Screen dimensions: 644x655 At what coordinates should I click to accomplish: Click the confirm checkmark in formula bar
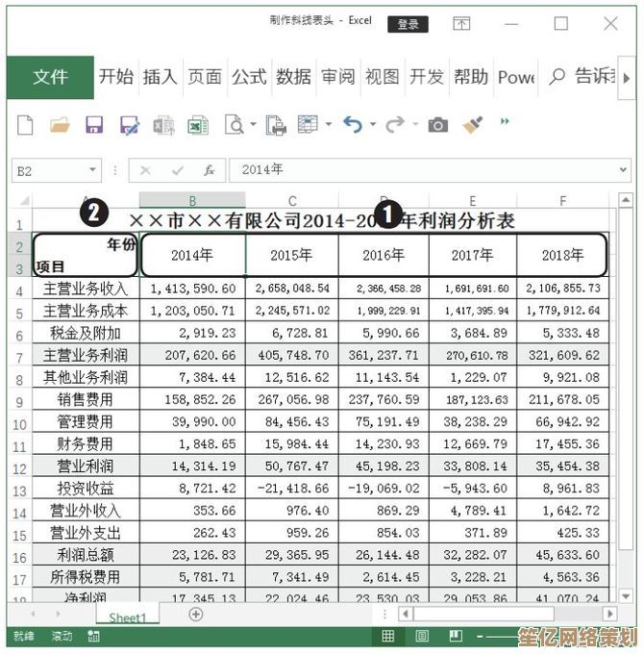(x=178, y=170)
